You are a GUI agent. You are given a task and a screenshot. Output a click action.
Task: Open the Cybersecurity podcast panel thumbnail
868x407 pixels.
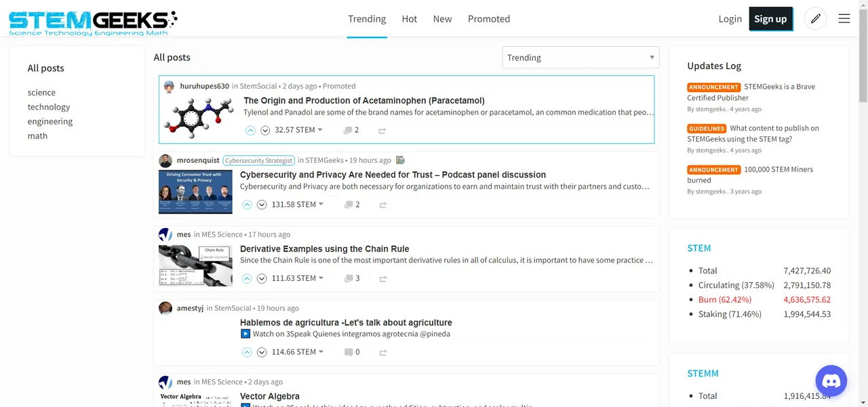[x=195, y=192]
